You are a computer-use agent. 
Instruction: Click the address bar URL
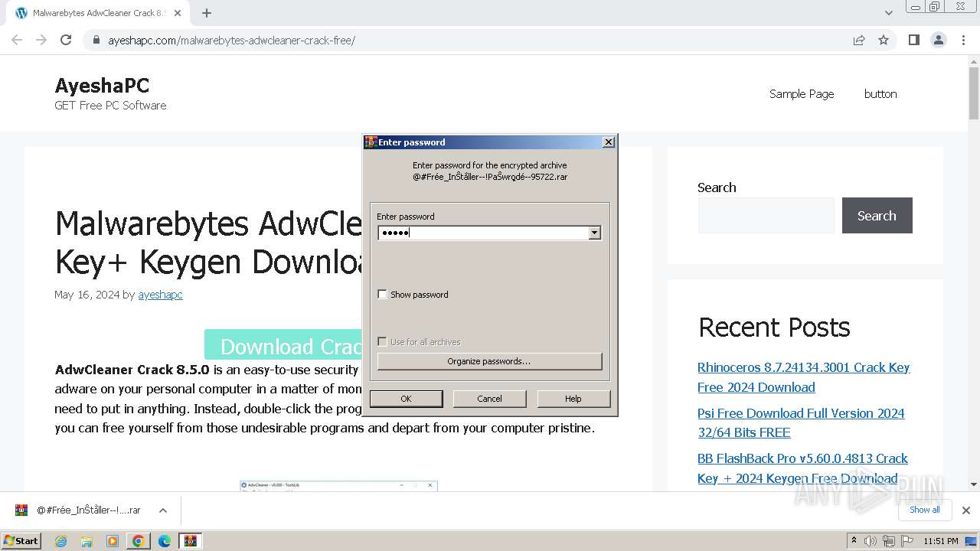(231, 40)
